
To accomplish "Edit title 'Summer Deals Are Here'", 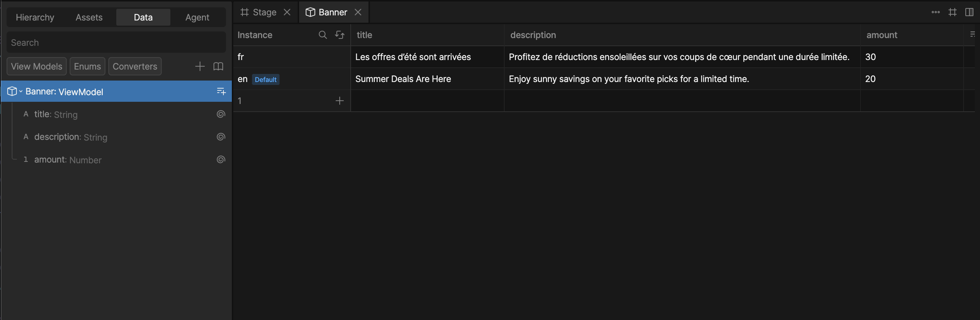I will 427,79.
